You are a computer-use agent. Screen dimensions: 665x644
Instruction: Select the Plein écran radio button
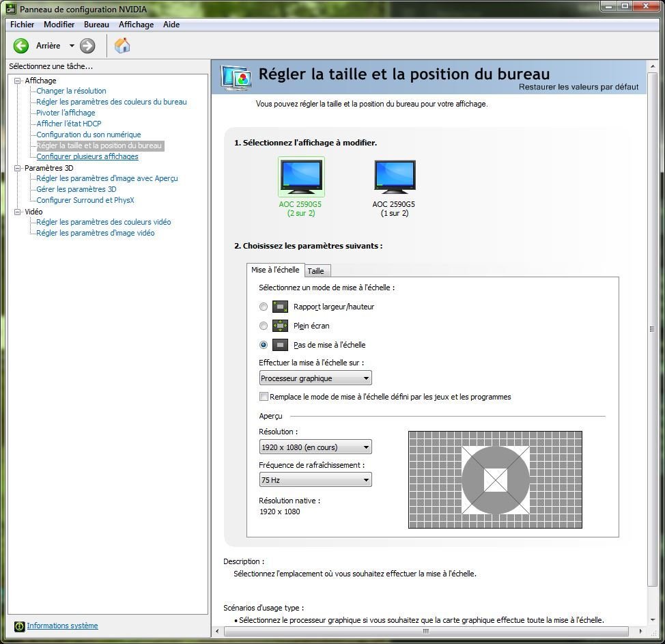pos(264,325)
